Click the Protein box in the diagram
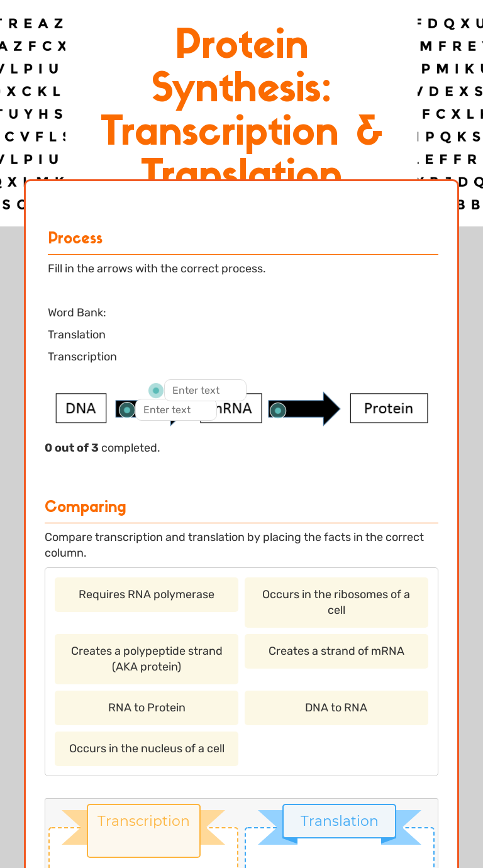Viewport: 483px width, 868px height. point(389,409)
